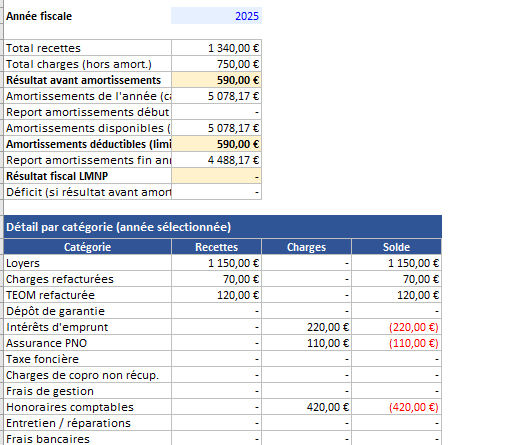Select the 'Total recettes' label cell
Image resolution: width=523 pixels, height=445 pixels.
coord(88,48)
